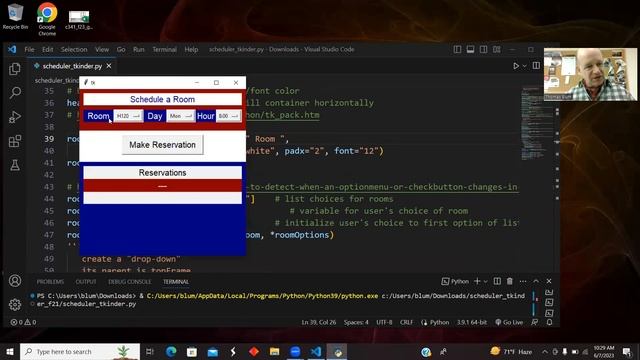The width and height of the screenshot is (640, 360).
Task: Open the Selection menu
Action: click(74, 49)
